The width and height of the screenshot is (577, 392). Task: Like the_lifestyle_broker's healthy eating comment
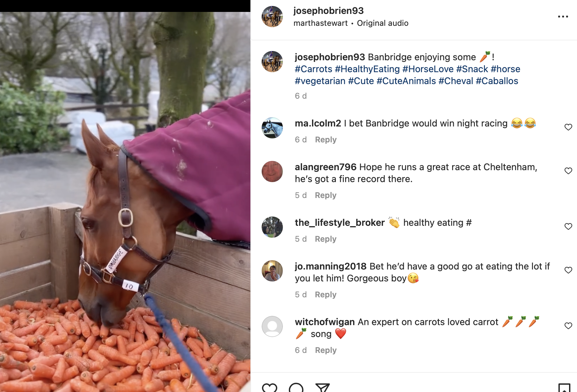pyautogui.click(x=568, y=226)
